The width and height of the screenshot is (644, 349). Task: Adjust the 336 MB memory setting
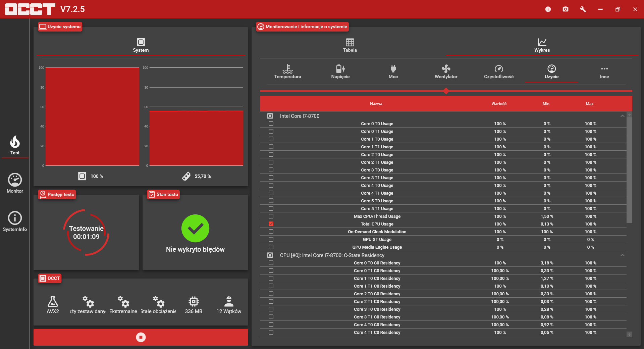tap(194, 305)
